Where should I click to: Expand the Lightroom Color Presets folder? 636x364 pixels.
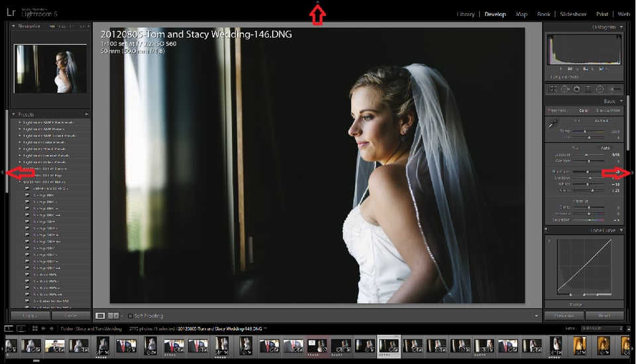[19, 142]
